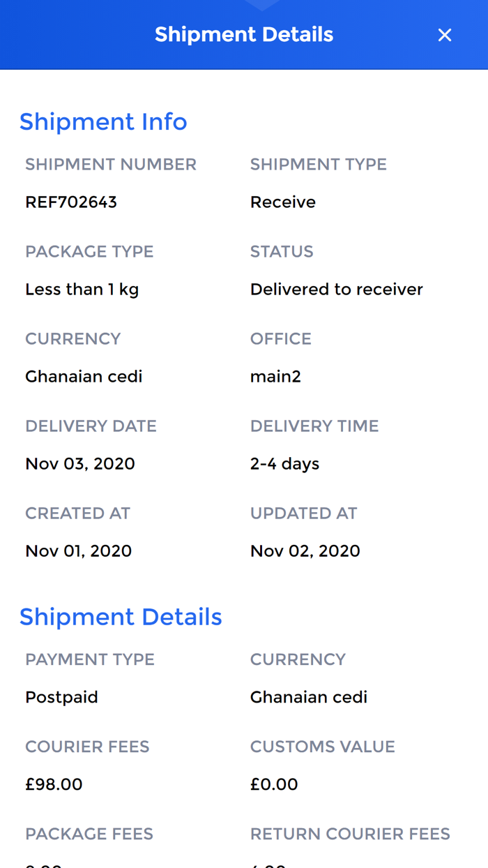
Task: Select the Postpaid payment type
Action: (x=61, y=696)
